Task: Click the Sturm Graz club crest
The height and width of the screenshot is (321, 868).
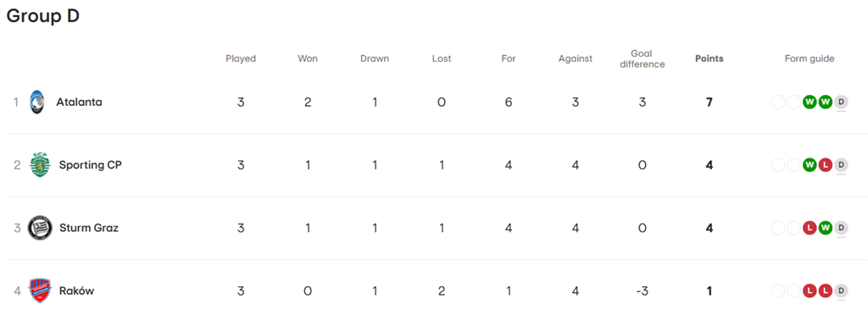Action: (40, 228)
